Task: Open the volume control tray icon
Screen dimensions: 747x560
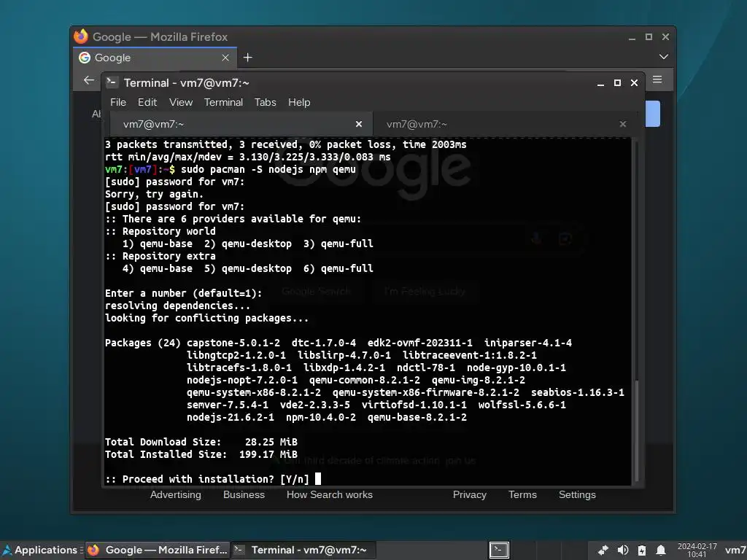Action: (622, 551)
